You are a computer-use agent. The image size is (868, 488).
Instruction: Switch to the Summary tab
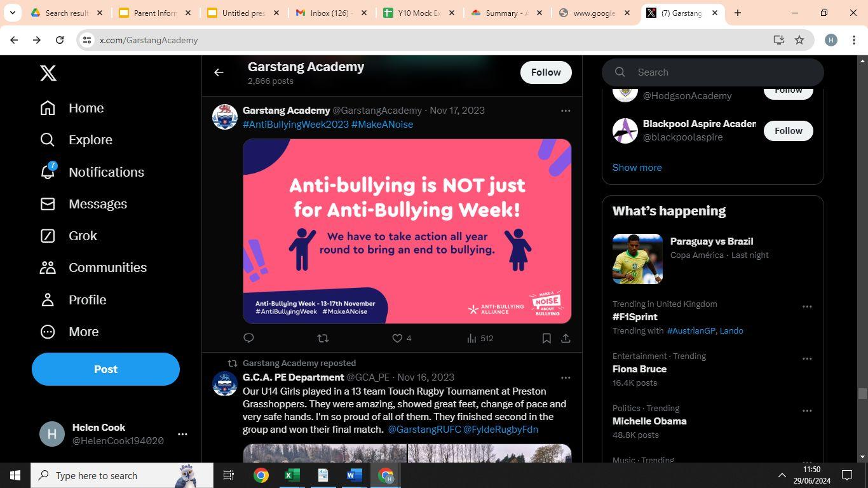pyautogui.click(x=507, y=13)
